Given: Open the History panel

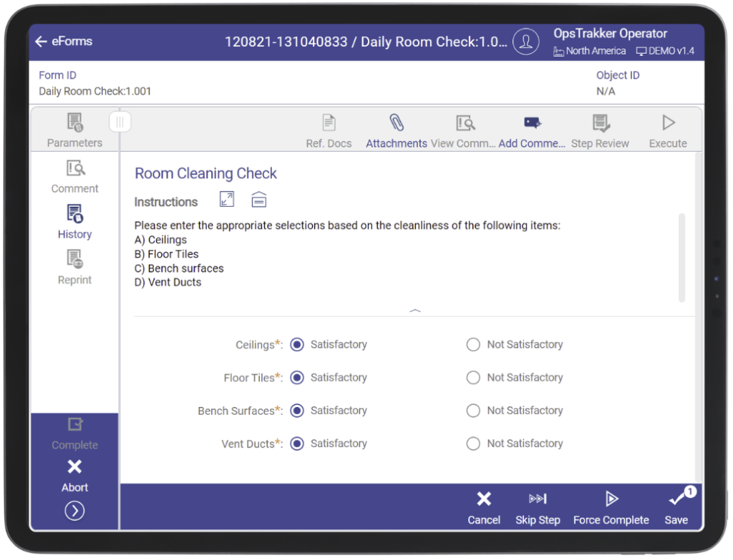Looking at the screenshot, I should (74, 221).
